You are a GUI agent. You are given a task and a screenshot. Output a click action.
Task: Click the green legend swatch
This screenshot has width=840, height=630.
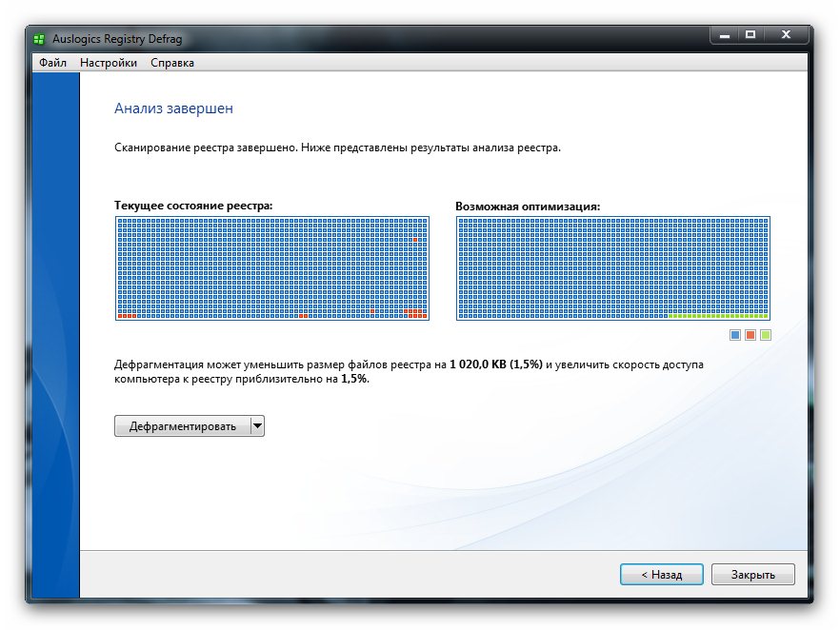click(x=766, y=335)
